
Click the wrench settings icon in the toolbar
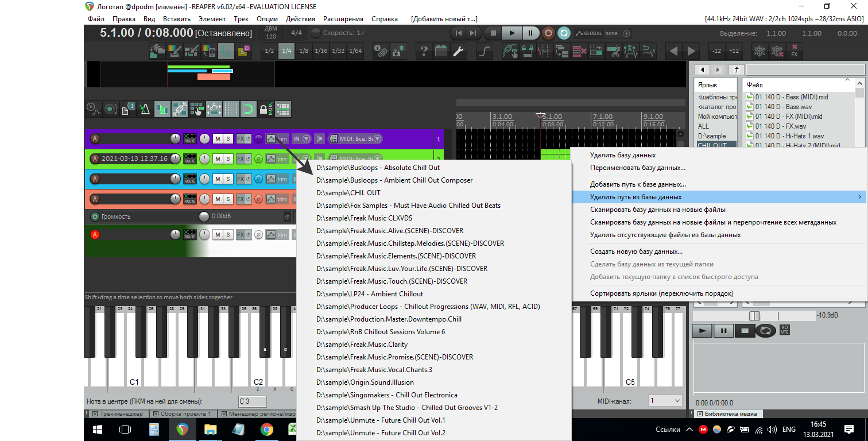click(x=458, y=51)
